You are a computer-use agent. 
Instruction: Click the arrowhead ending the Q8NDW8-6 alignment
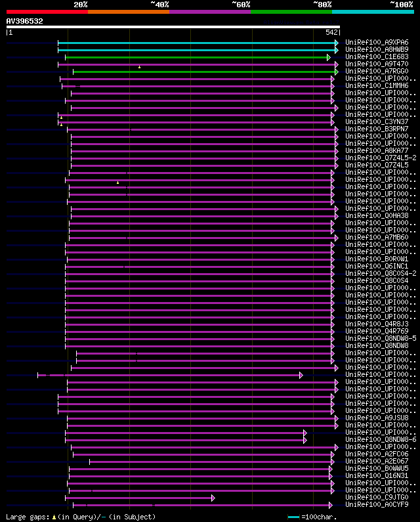click(x=305, y=441)
